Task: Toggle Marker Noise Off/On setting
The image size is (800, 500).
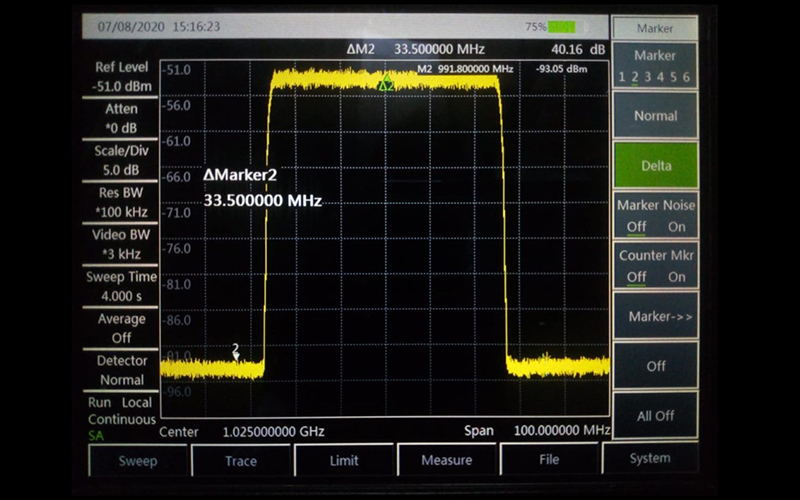Action: [x=656, y=216]
